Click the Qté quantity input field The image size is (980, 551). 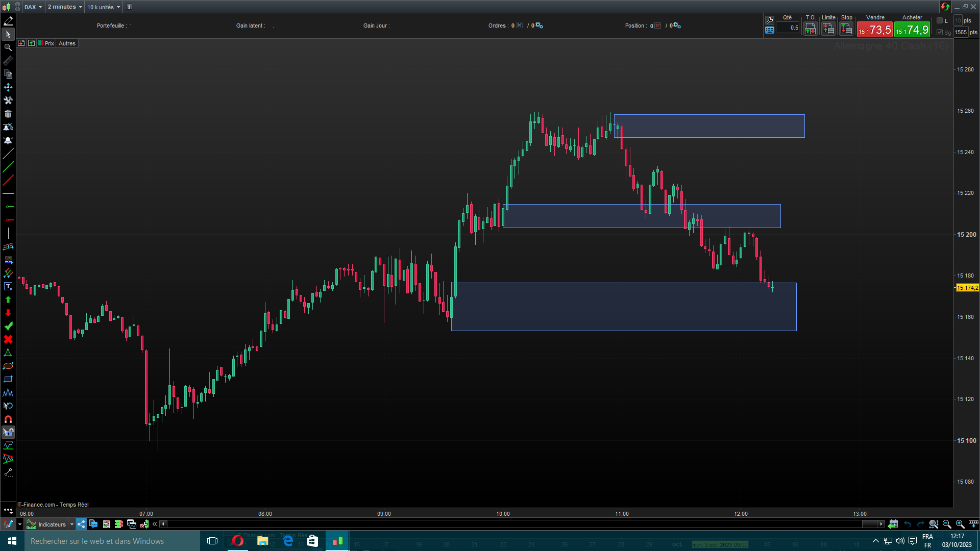click(788, 28)
